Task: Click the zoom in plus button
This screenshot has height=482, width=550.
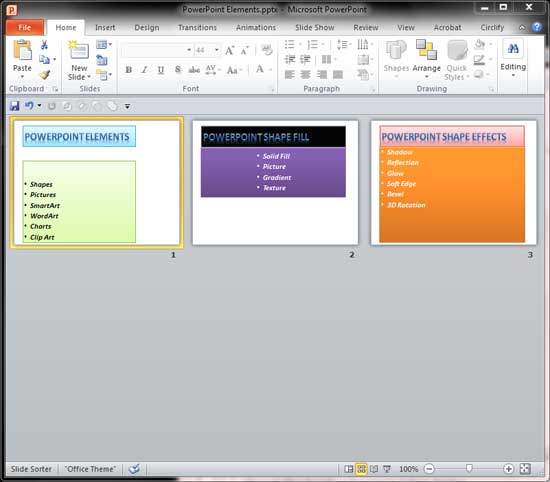Action: pyautogui.click(x=508, y=469)
